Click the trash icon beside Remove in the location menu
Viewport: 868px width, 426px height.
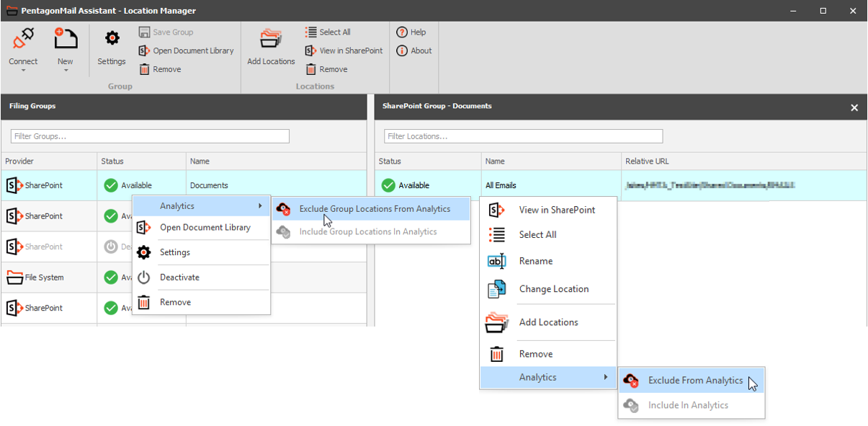point(497,354)
